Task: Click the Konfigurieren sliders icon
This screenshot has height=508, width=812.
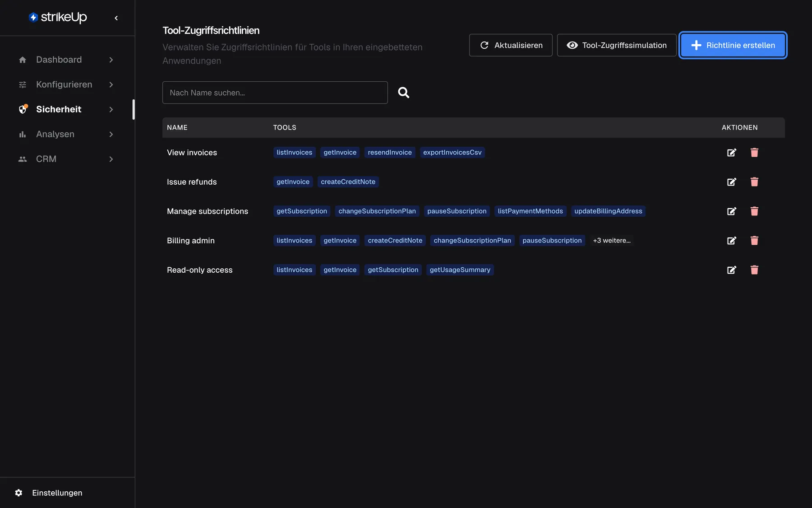Action: [x=23, y=84]
